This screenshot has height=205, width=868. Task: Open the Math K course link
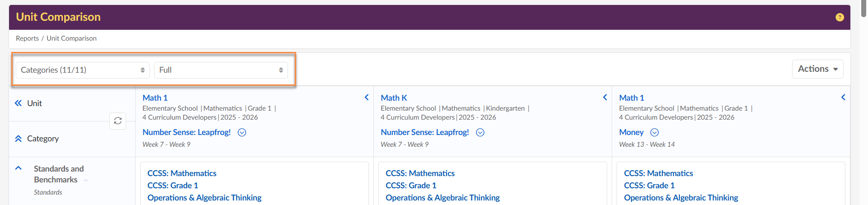pyautogui.click(x=394, y=98)
